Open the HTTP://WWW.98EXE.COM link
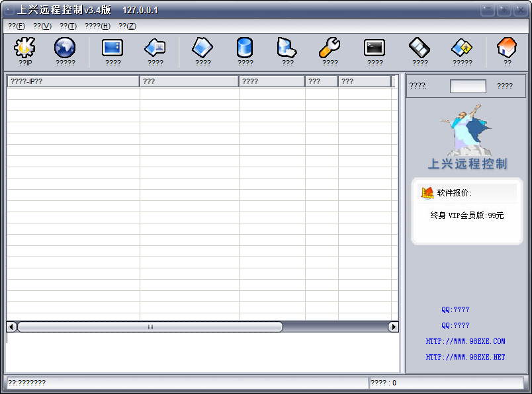This screenshot has height=394, width=532. [465, 341]
